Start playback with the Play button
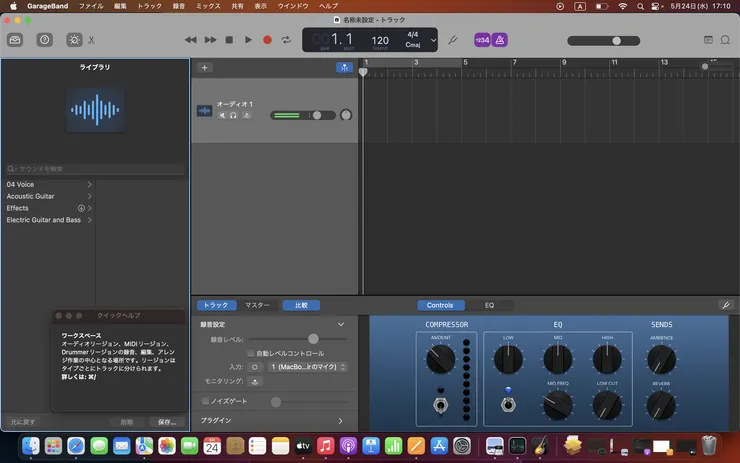Viewport: 740px width, 463px height. tap(248, 40)
